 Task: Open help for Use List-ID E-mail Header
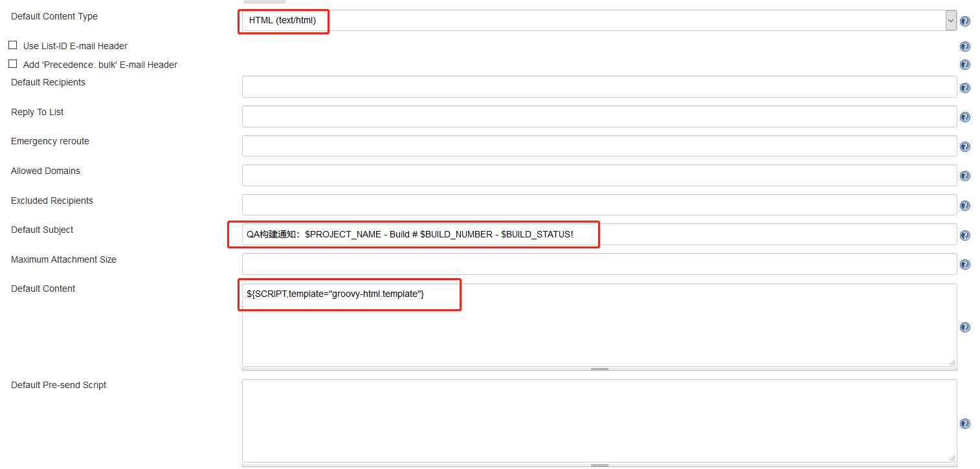point(964,47)
